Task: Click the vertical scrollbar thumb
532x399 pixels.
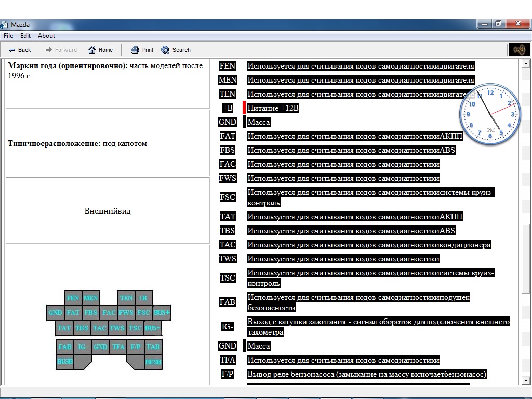Action: [x=526, y=258]
